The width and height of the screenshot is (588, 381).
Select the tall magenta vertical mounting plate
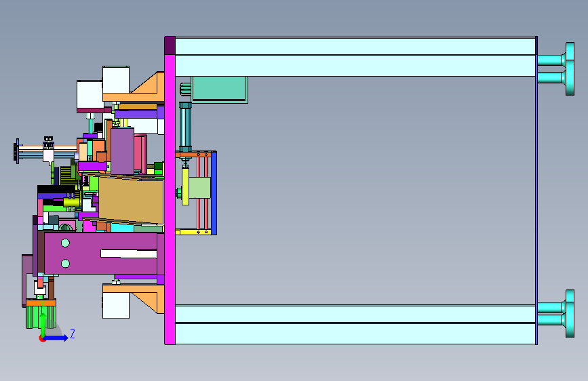[170, 199]
